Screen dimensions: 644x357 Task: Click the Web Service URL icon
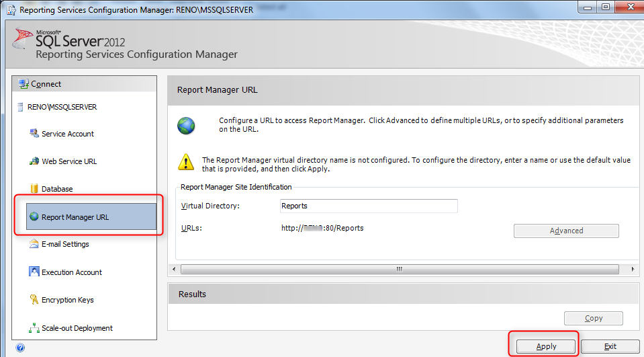tap(34, 161)
